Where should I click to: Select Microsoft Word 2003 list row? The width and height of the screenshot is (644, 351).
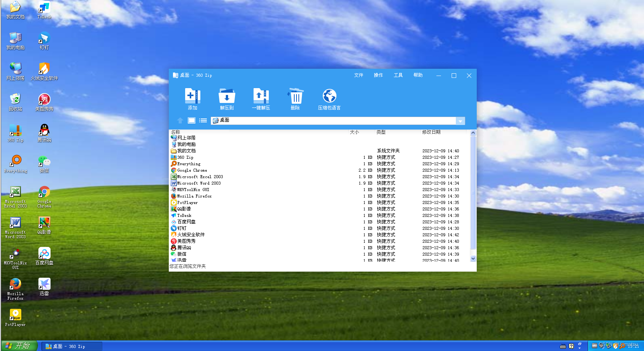pos(319,183)
